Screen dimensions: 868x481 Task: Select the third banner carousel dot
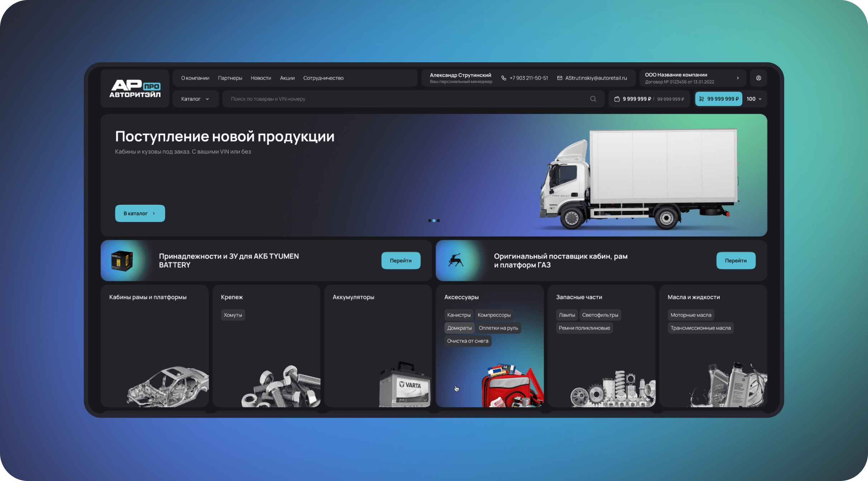coord(438,220)
